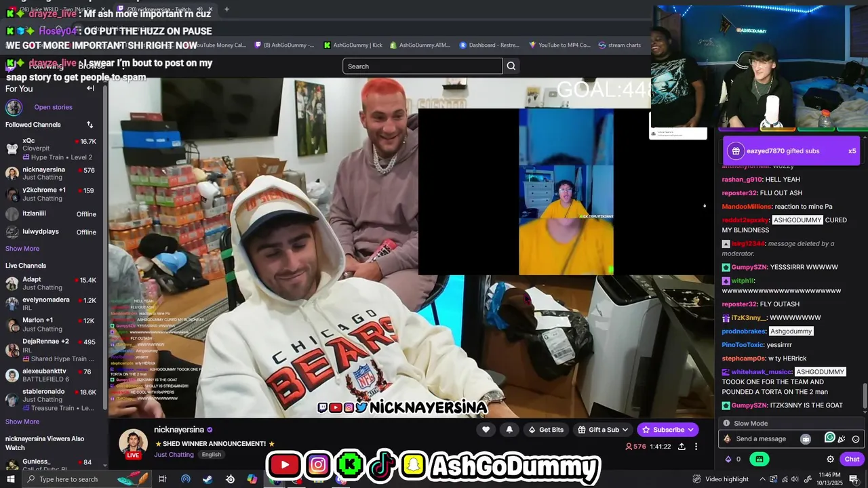
Task: Open luiwydplays offline channel
Action: [51, 232]
